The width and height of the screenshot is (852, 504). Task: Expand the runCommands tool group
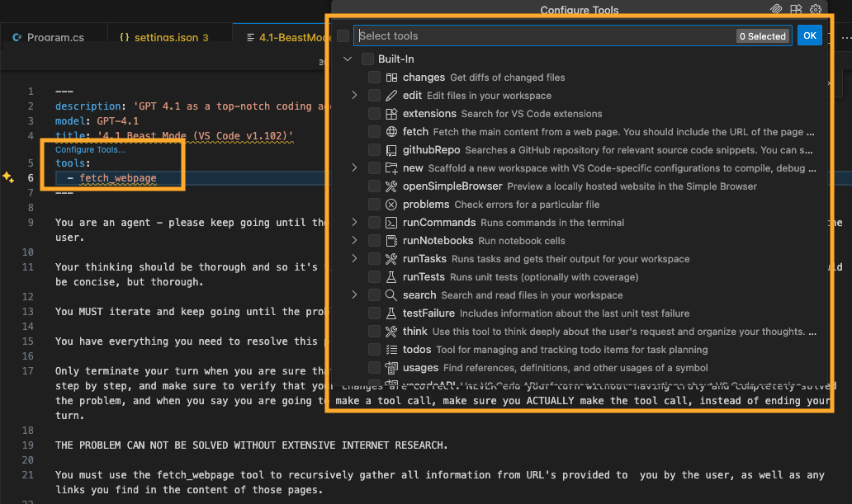(354, 222)
